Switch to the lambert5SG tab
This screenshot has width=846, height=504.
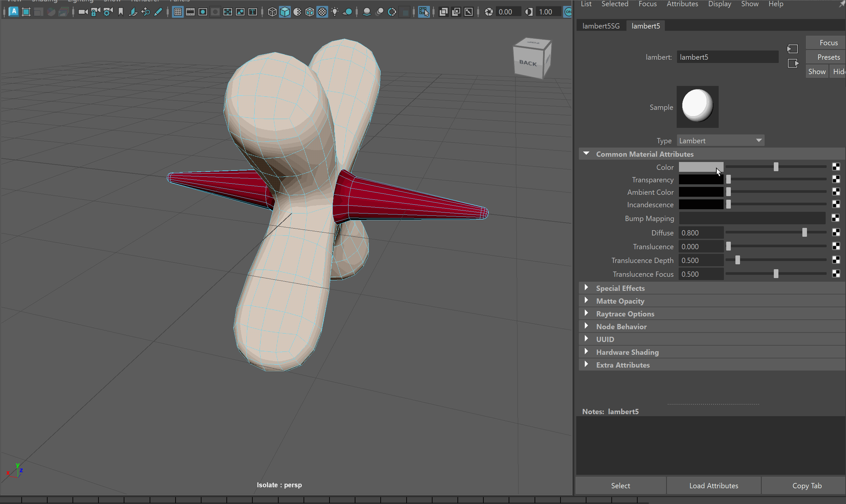pos(601,26)
